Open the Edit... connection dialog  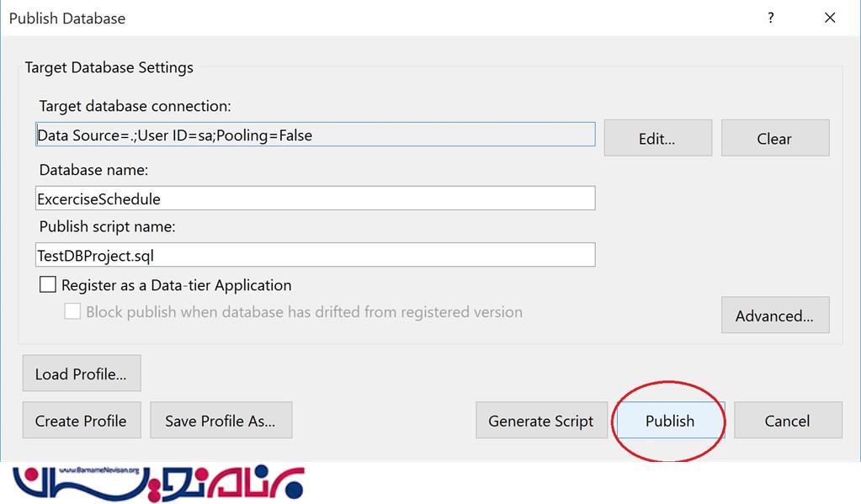click(x=658, y=138)
